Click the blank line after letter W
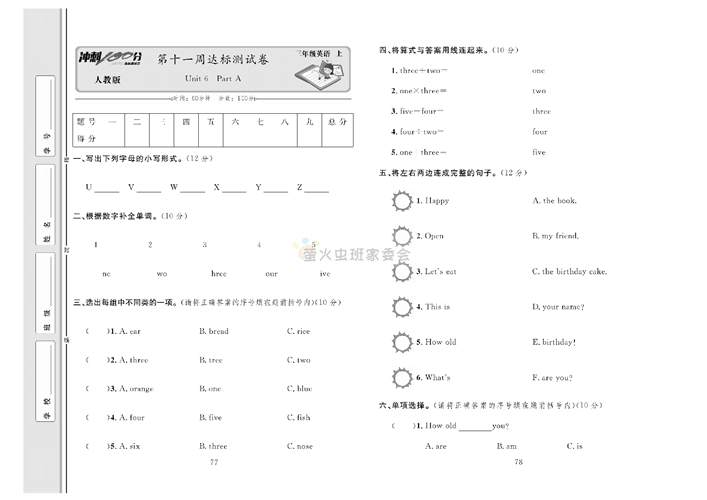The image size is (707, 500). pos(193,188)
